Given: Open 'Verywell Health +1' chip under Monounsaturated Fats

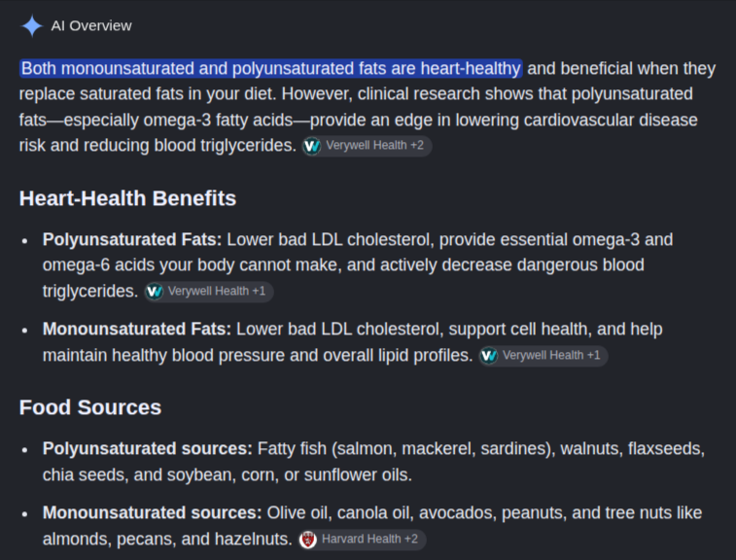Looking at the screenshot, I should tap(543, 356).
